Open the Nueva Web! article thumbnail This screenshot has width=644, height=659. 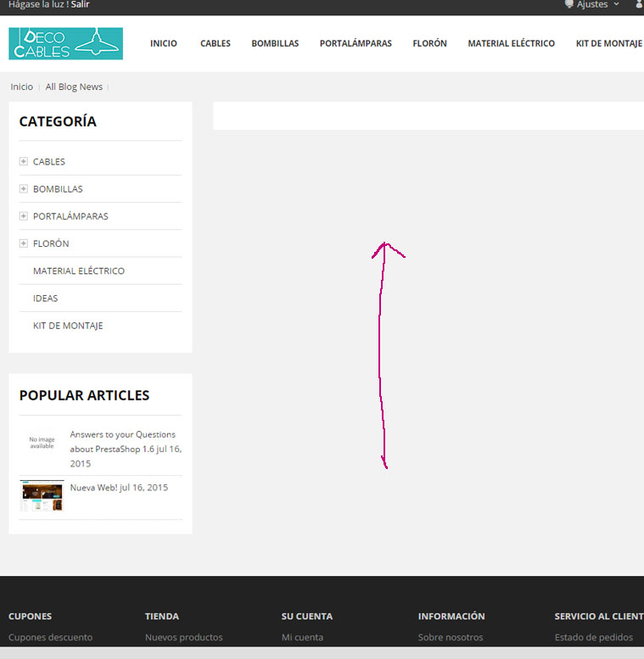[x=42, y=496]
